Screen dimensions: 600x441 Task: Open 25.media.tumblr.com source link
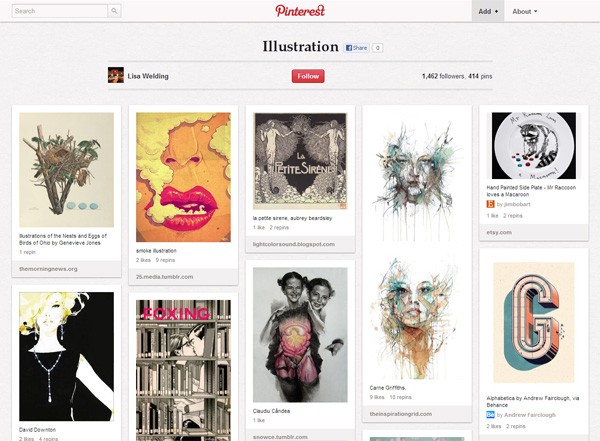click(165, 276)
